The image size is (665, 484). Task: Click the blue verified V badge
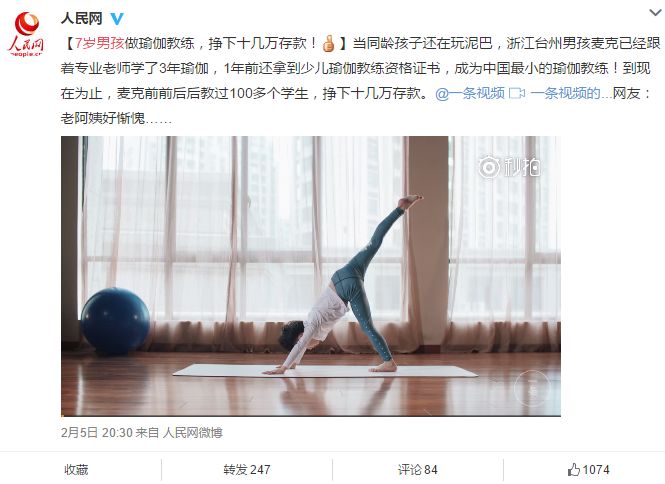point(117,19)
